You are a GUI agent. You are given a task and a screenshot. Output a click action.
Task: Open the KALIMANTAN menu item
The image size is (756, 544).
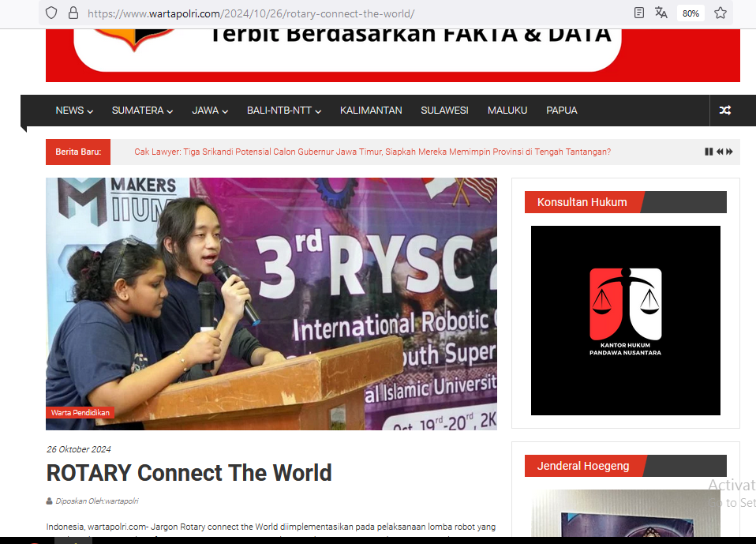[x=371, y=111]
